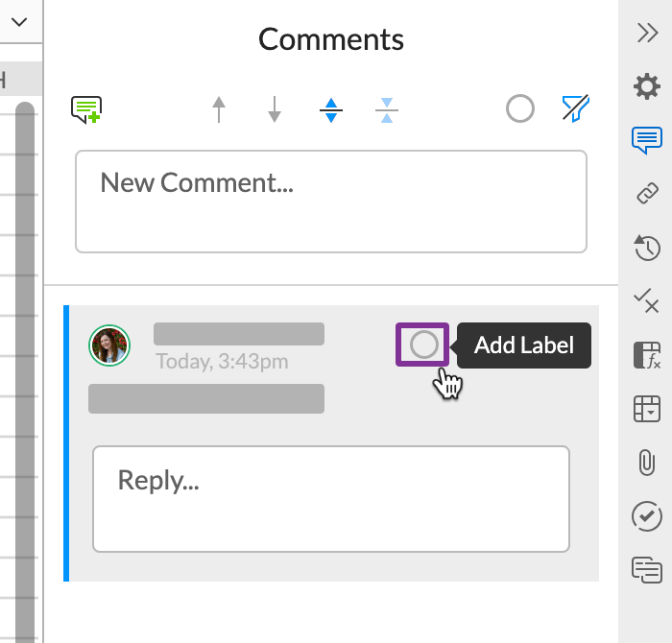Type in the New Comment field
672x643 pixels.
point(331,202)
